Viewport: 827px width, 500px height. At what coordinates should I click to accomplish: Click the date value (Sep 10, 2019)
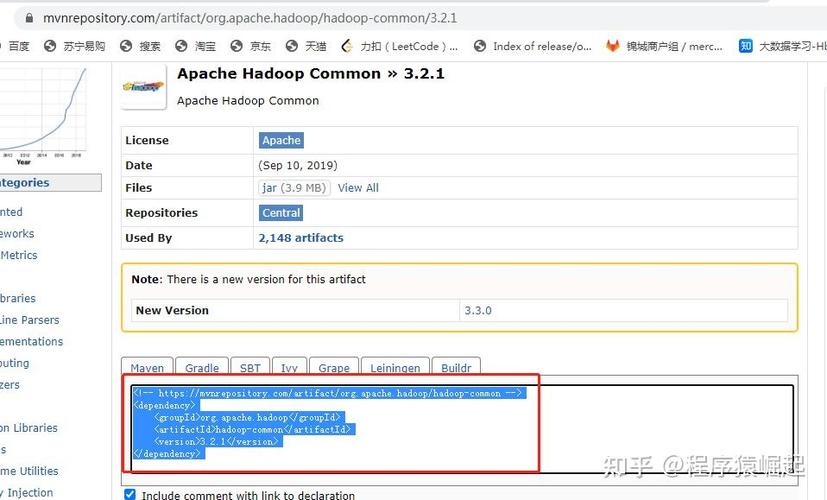298,166
